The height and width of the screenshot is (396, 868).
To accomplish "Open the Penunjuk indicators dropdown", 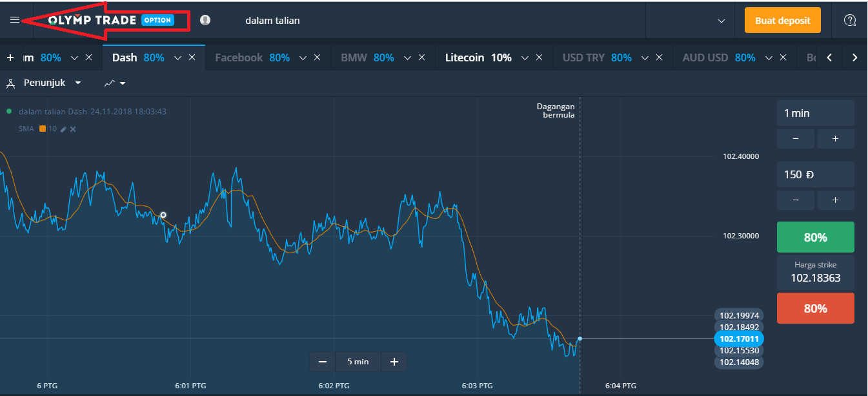I will click(44, 83).
